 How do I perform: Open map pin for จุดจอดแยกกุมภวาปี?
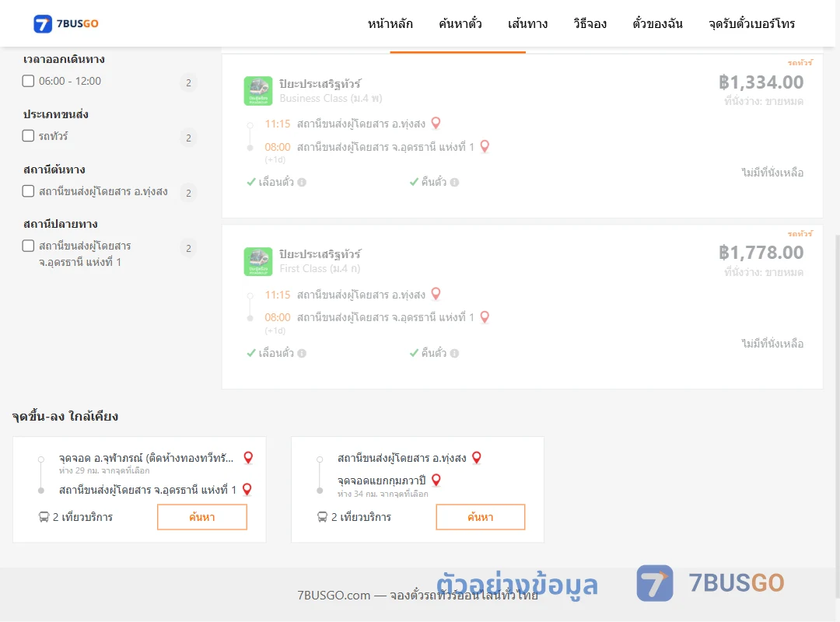click(x=436, y=480)
